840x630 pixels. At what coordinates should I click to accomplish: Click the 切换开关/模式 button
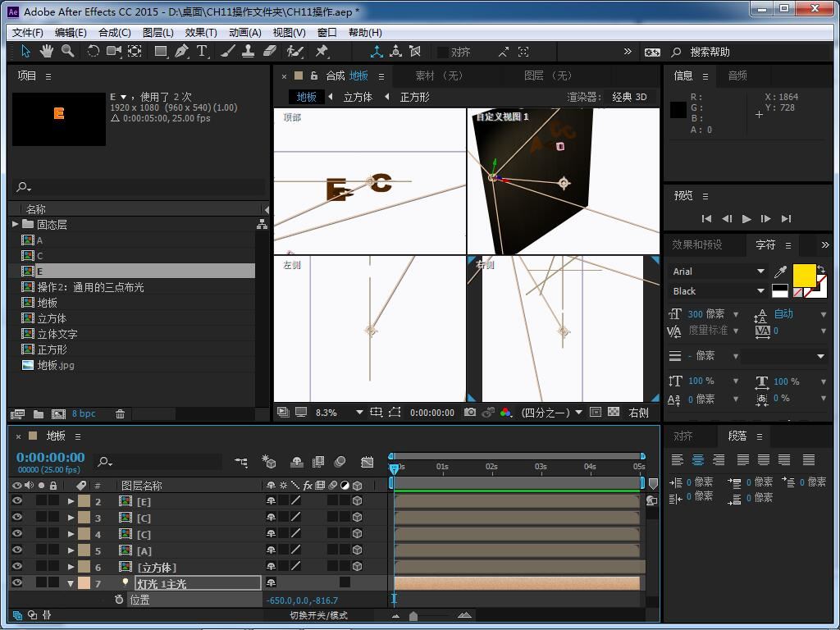tap(318, 615)
